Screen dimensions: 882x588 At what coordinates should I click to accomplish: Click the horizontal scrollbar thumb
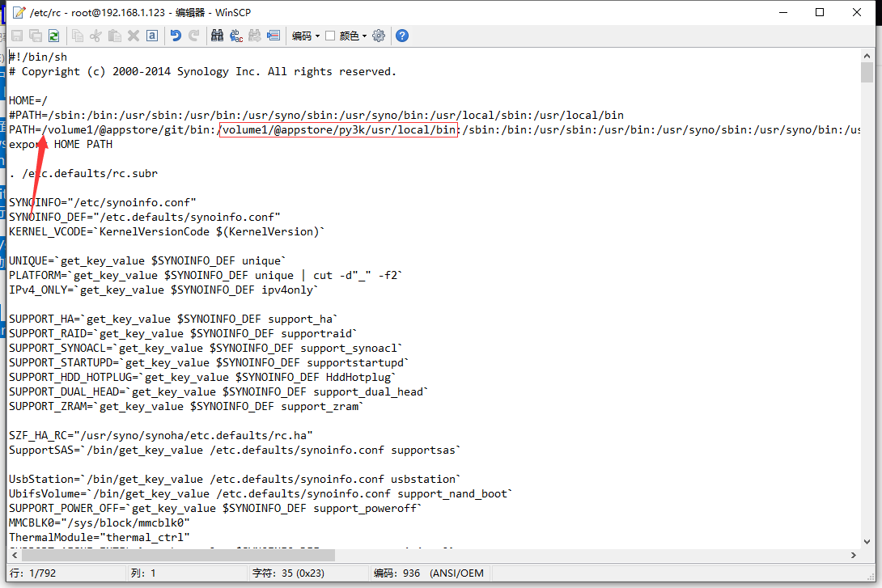point(179,556)
